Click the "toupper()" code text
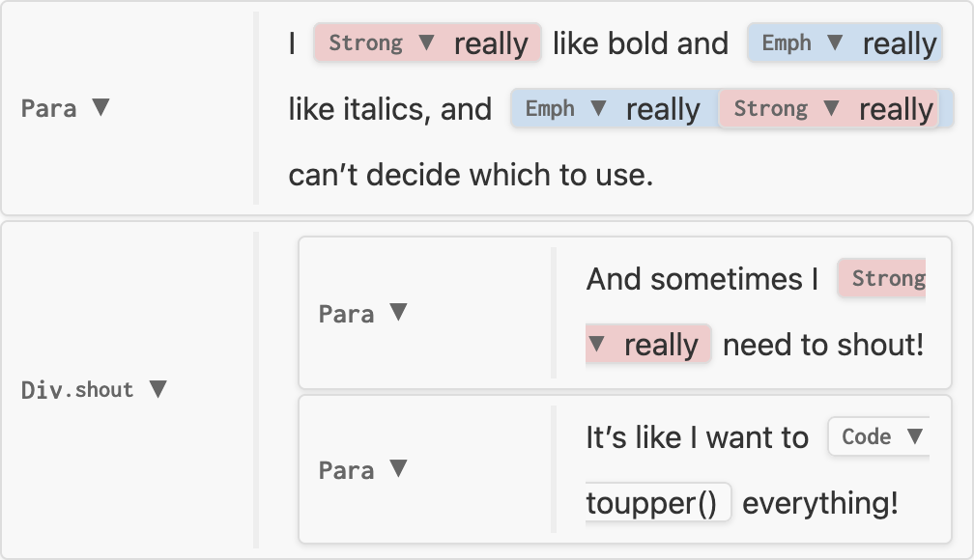The height and width of the screenshot is (560, 974). pos(651,503)
